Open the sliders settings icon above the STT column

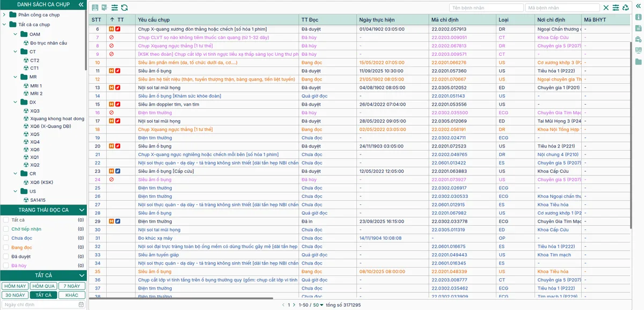pyautogui.click(x=115, y=8)
